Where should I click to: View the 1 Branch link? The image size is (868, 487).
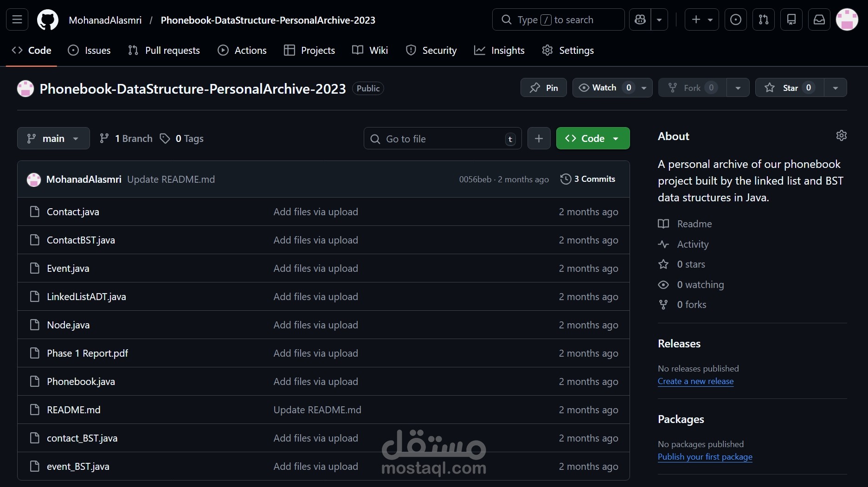(126, 138)
